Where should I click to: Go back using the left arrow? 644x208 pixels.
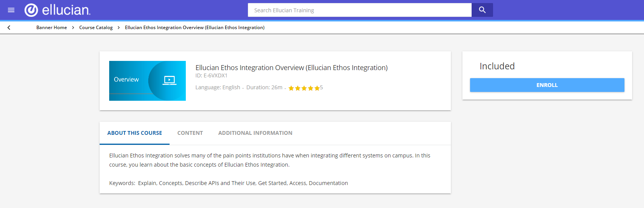[x=9, y=28]
